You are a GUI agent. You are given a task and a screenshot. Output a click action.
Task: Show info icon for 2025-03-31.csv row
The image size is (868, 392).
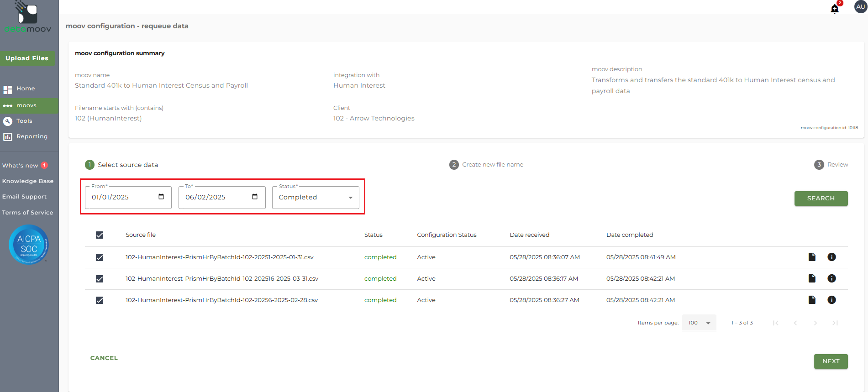831,278
